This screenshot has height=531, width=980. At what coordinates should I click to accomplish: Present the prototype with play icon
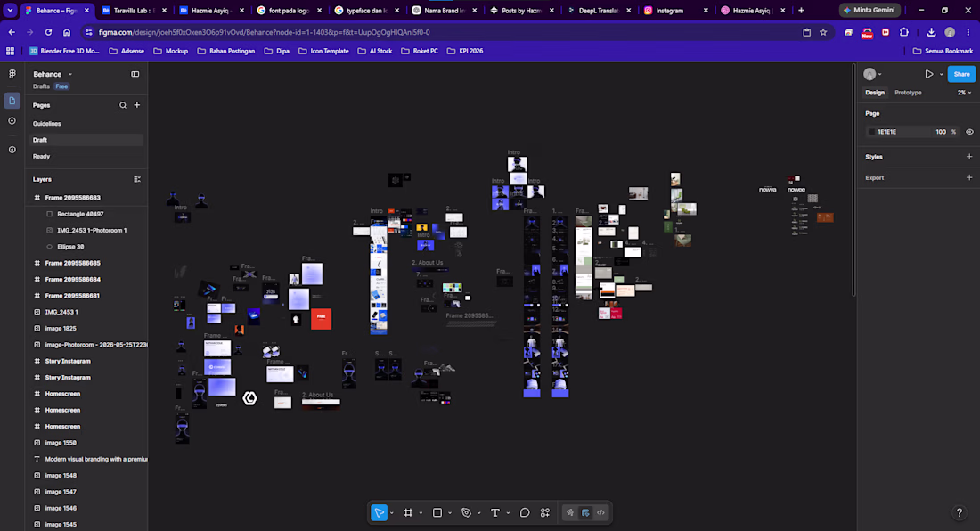point(928,74)
